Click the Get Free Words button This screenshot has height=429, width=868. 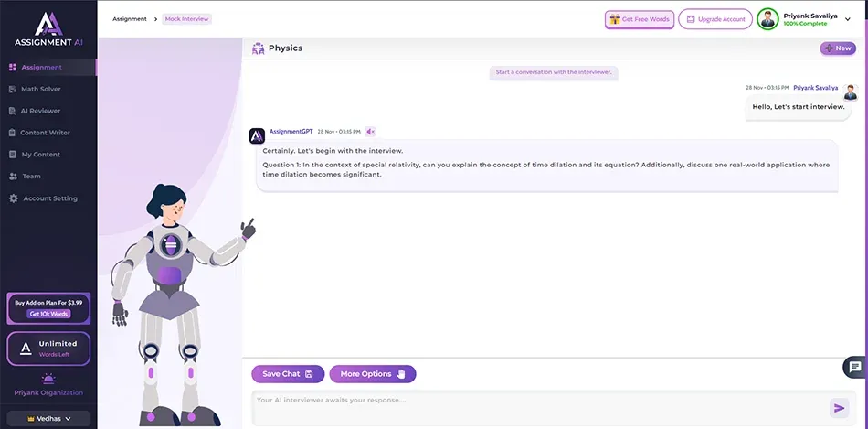pyautogui.click(x=639, y=19)
